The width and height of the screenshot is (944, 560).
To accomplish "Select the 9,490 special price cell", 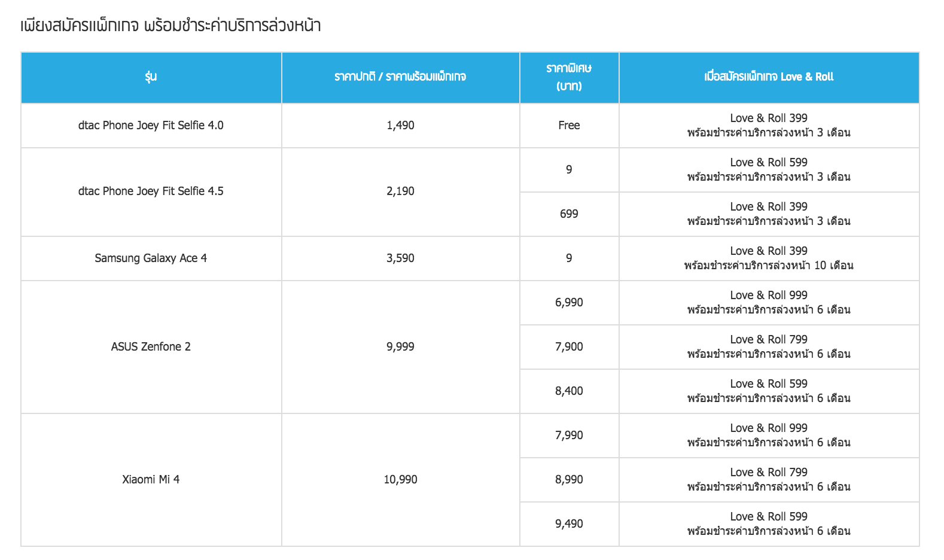I will 569,524.
